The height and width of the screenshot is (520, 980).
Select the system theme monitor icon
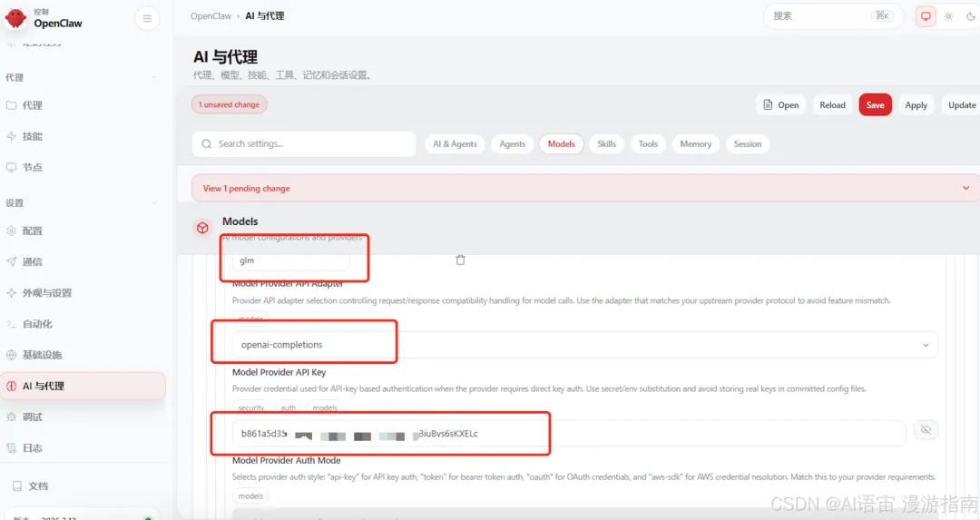tap(926, 16)
